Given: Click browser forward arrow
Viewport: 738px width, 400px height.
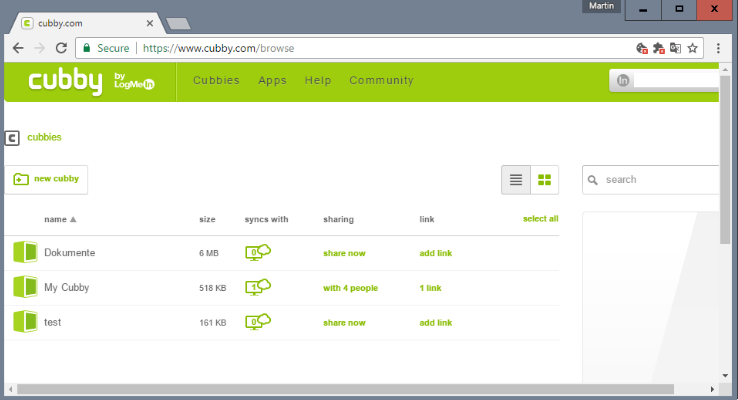Looking at the screenshot, I should (x=40, y=48).
